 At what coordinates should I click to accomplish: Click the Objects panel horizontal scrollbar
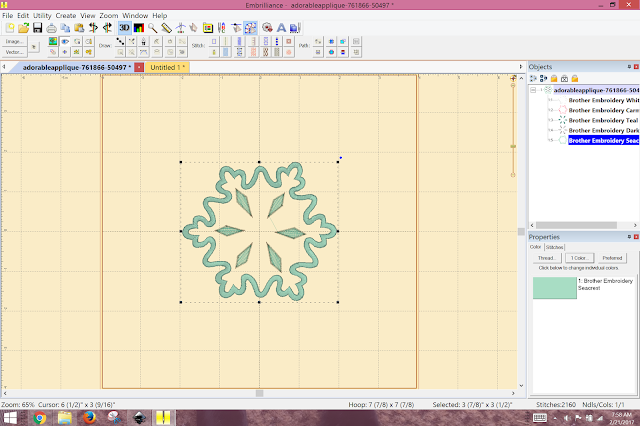[576, 225]
